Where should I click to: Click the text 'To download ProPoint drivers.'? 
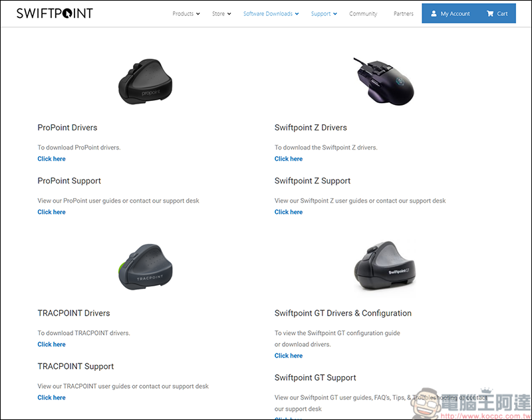79,148
